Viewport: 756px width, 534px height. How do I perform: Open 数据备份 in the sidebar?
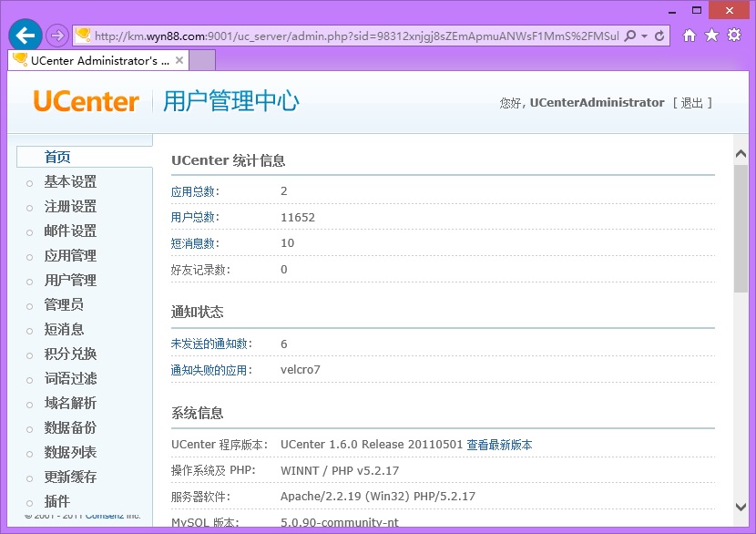pyautogui.click(x=70, y=428)
